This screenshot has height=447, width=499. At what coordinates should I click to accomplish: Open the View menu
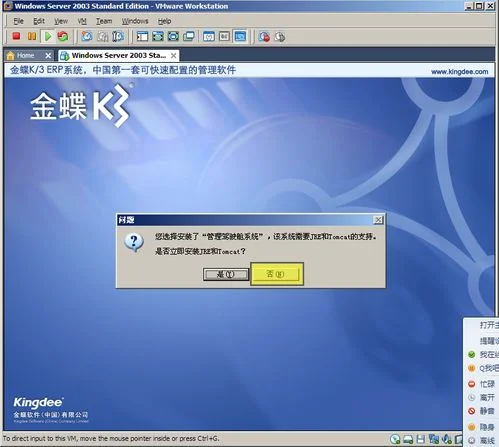coord(61,21)
